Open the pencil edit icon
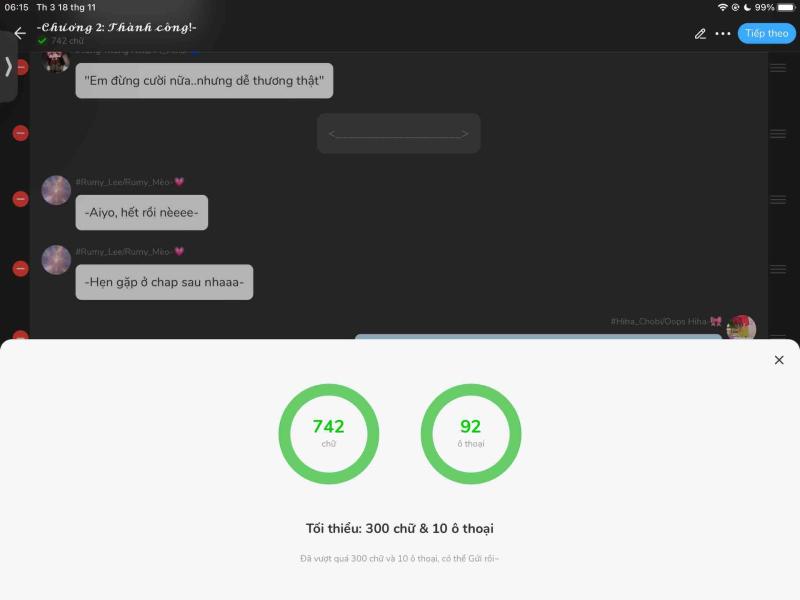This screenshot has width=800, height=600. [x=700, y=34]
